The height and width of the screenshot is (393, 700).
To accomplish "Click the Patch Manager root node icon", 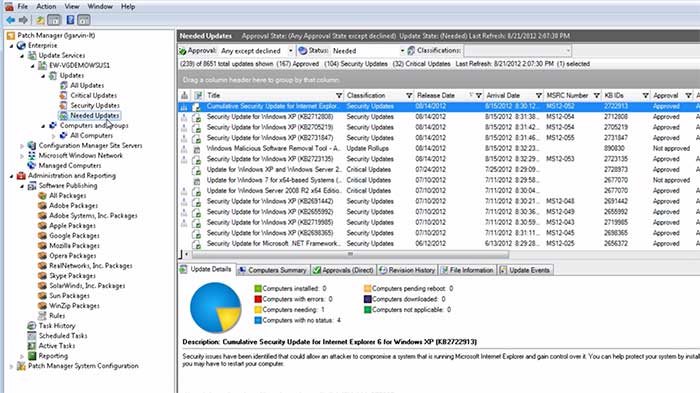I will tap(11, 35).
